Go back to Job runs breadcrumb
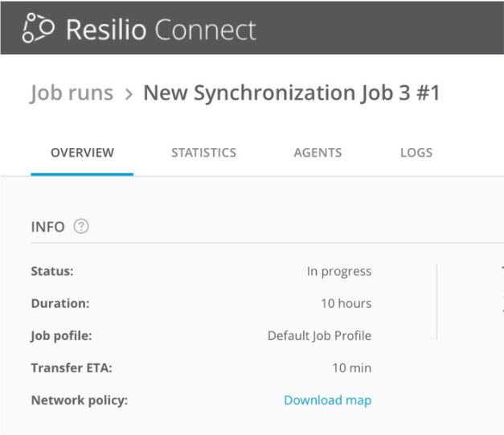This screenshot has width=504, height=435. point(72,93)
